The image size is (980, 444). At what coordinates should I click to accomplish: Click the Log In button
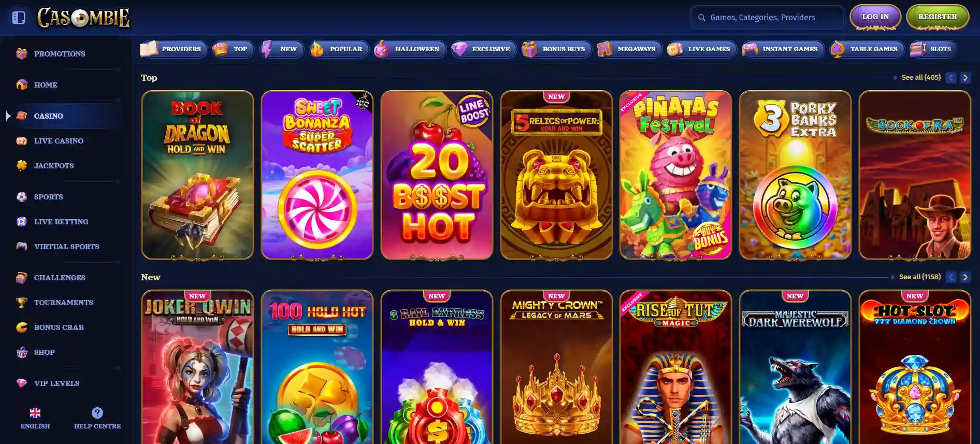pyautogui.click(x=875, y=17)
